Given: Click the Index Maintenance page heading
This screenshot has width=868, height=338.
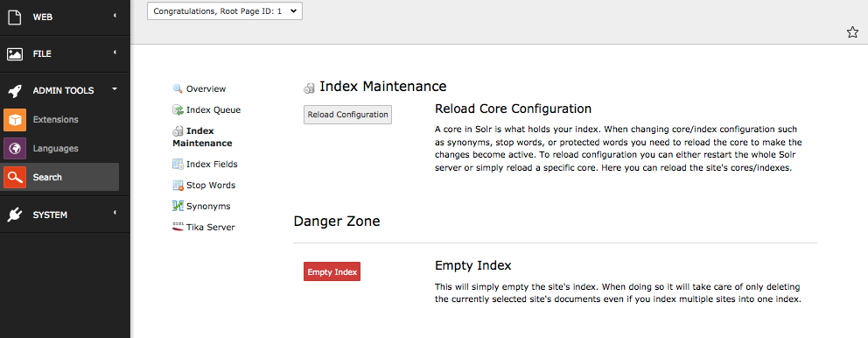Looking at the screenshot, I should (x=383, y=87).
